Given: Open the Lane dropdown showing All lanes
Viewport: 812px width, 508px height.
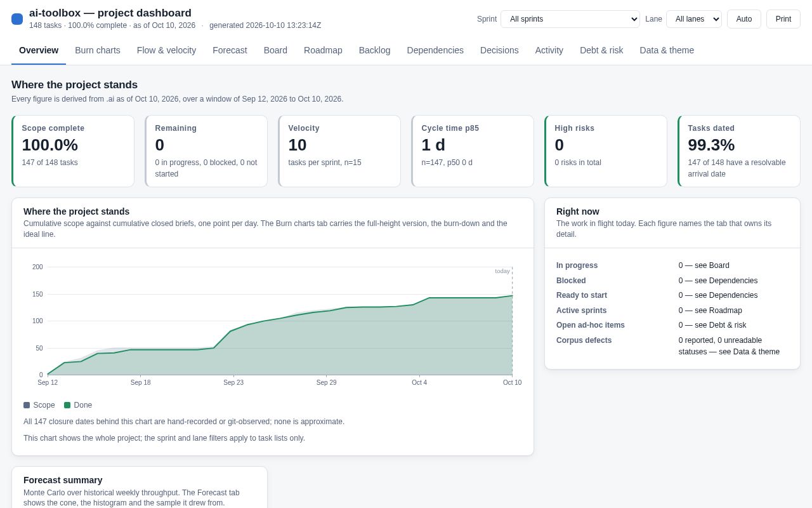Looking at the screenshot, I should click(694, 19).
